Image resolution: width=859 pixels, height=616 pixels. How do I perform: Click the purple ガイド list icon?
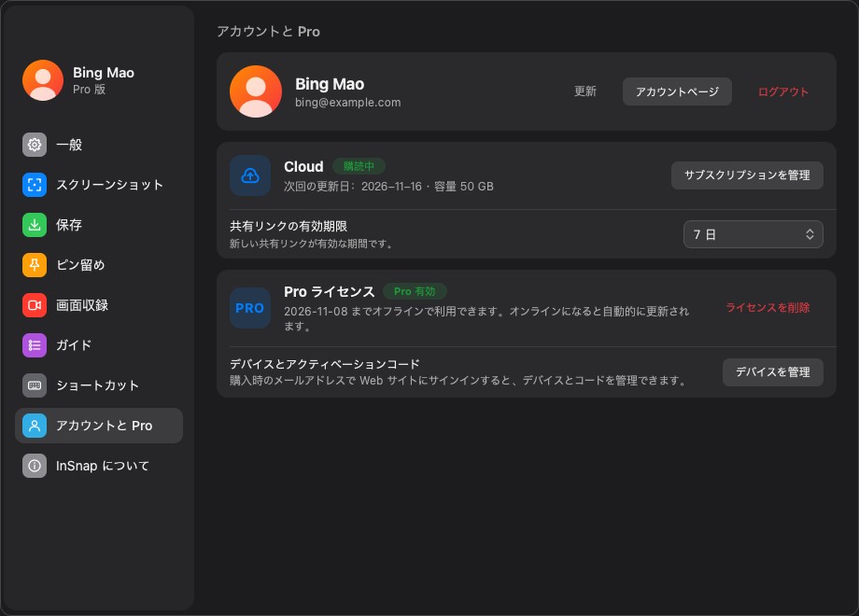35,345
